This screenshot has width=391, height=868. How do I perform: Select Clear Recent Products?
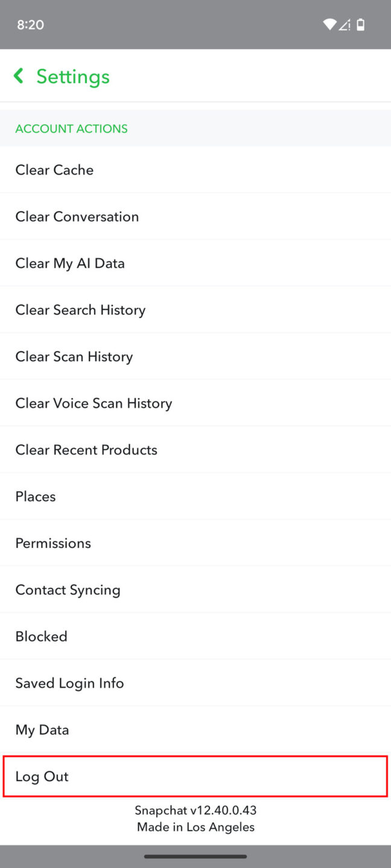click(86, 450)
